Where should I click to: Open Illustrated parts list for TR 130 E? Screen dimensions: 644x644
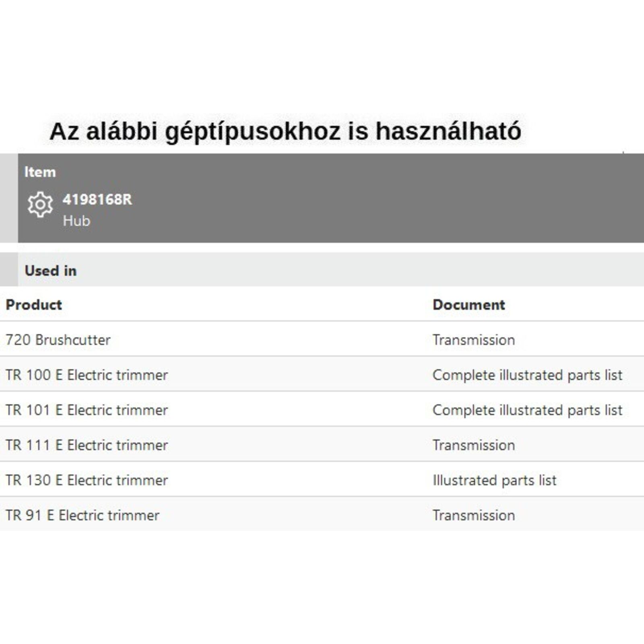[x=494, y=480]
